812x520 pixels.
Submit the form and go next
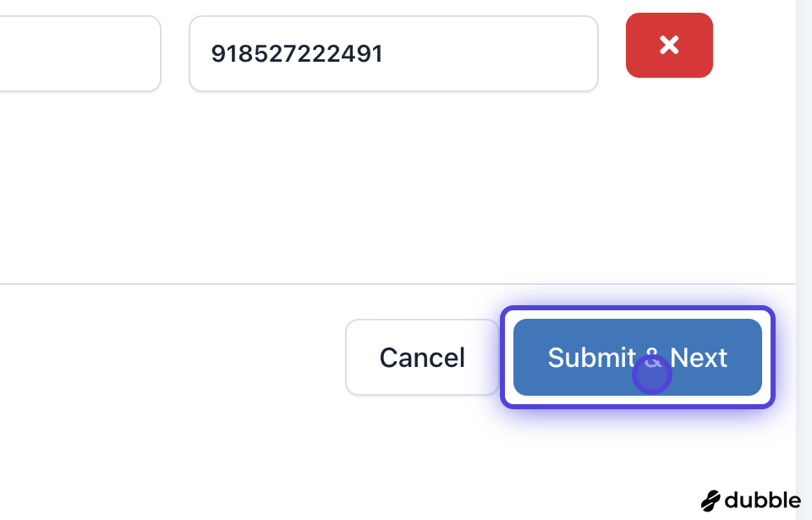coord(637,357)
